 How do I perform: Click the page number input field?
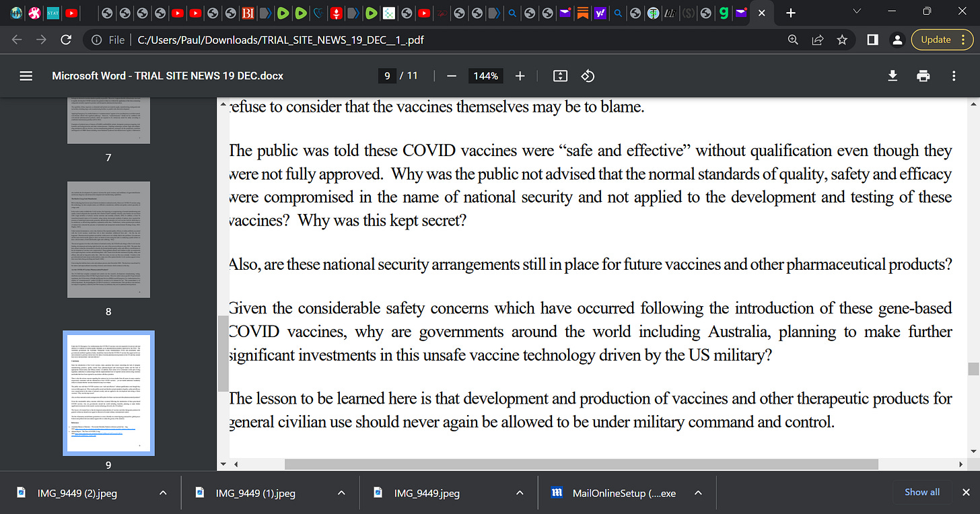click(387, 76)
